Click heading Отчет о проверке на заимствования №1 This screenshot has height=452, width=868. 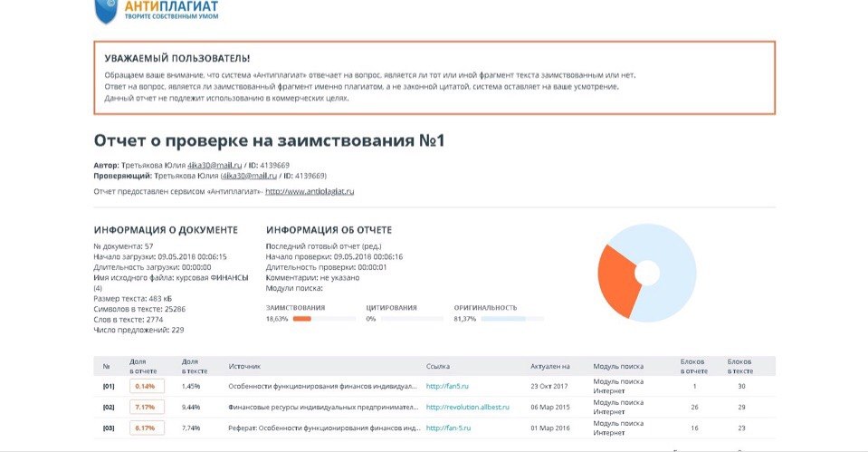point(269,140)
